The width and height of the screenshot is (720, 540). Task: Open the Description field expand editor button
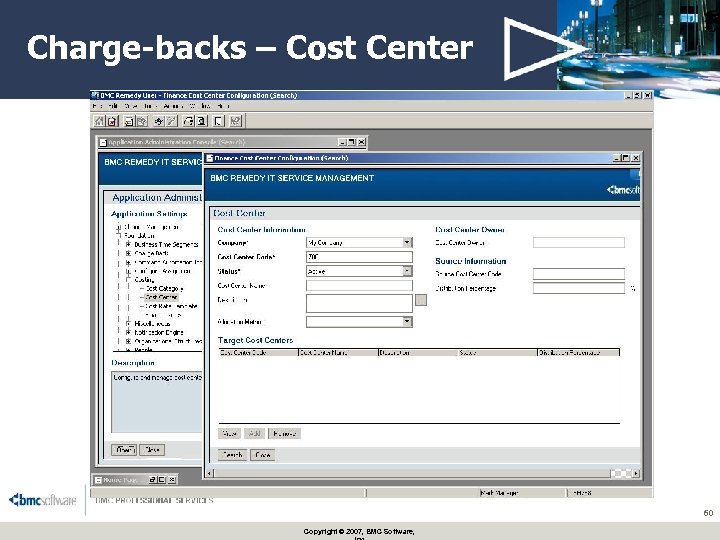pyautogui.click(x=421, y=300)
